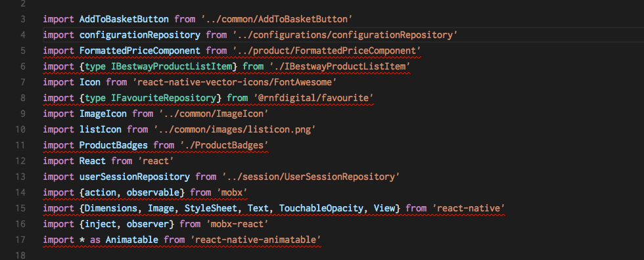
Task: Click the 'type' keyword on line 6
Action: pos(95,66)
